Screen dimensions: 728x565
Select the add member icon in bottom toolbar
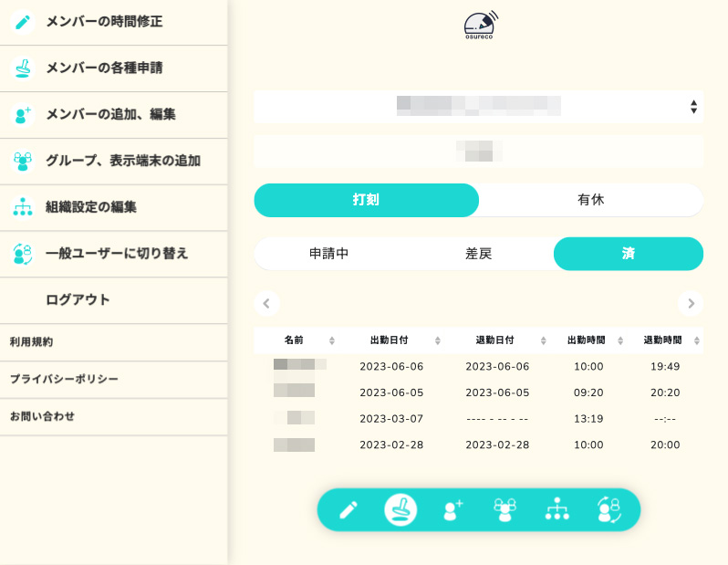[x=452, y=509]
